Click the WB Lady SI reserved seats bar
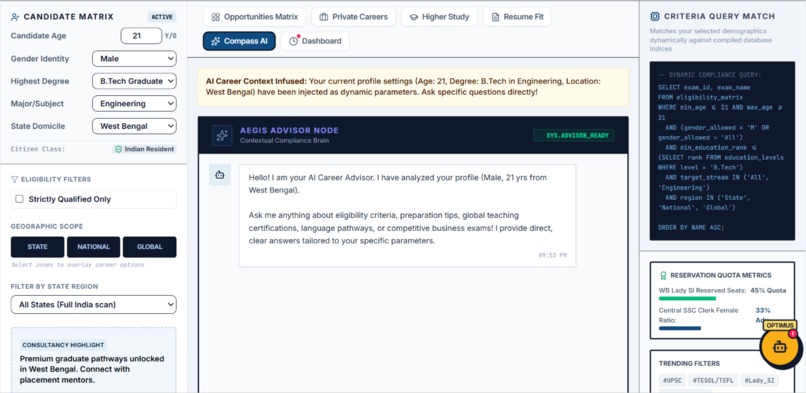Screen dimensions: 806x393 tap(687, 298)
